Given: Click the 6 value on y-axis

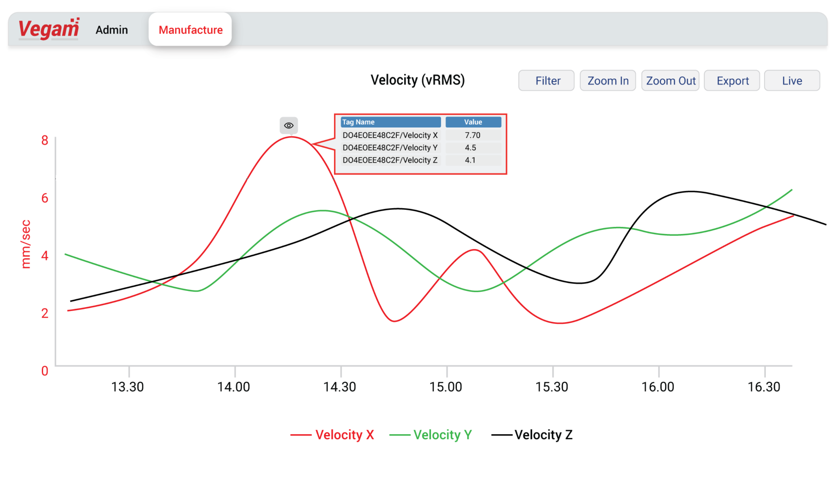Looking at the screenshot, I should 45,198.
